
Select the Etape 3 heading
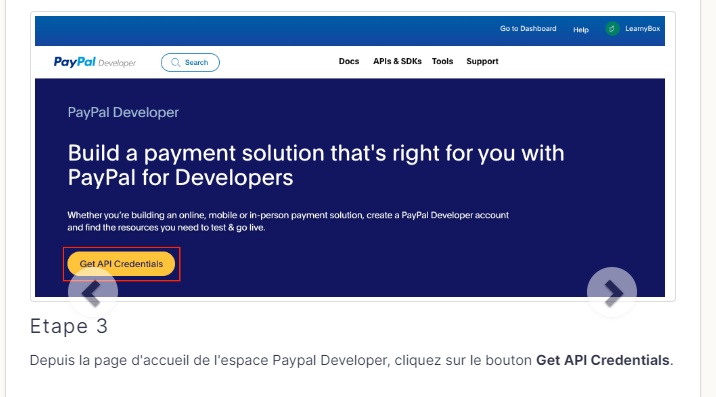69,326
